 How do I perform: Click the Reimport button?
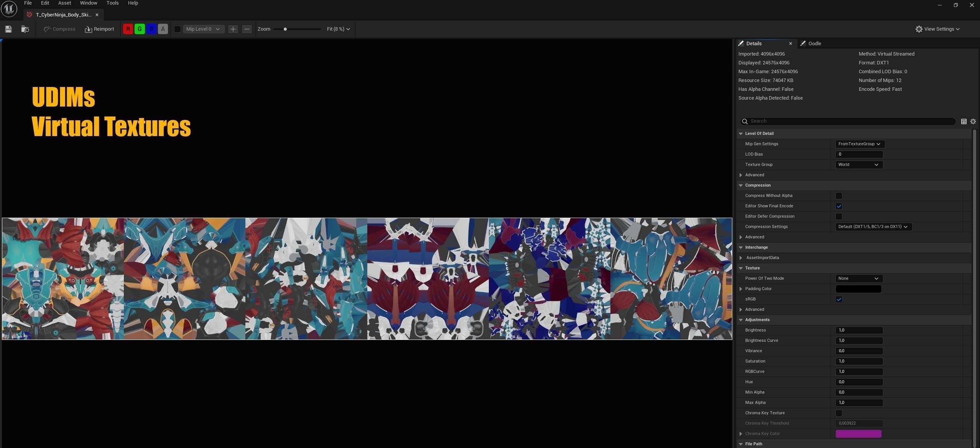click(x=99, y=29)
